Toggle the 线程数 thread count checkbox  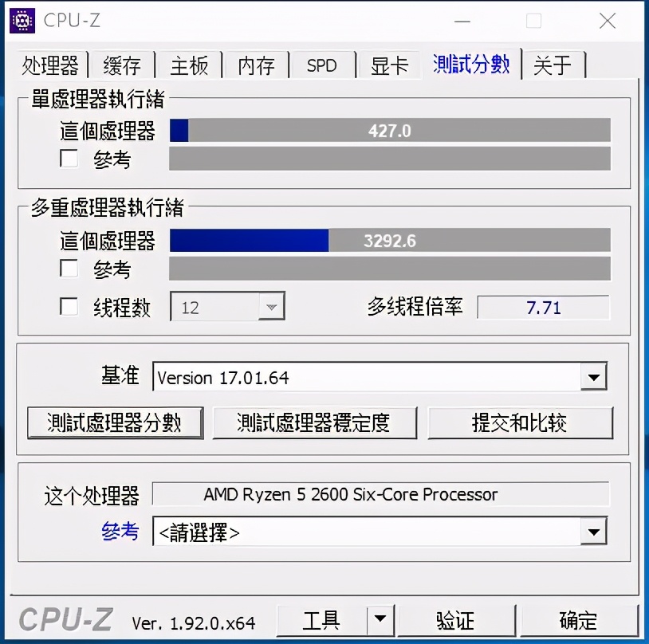[69, 306]
